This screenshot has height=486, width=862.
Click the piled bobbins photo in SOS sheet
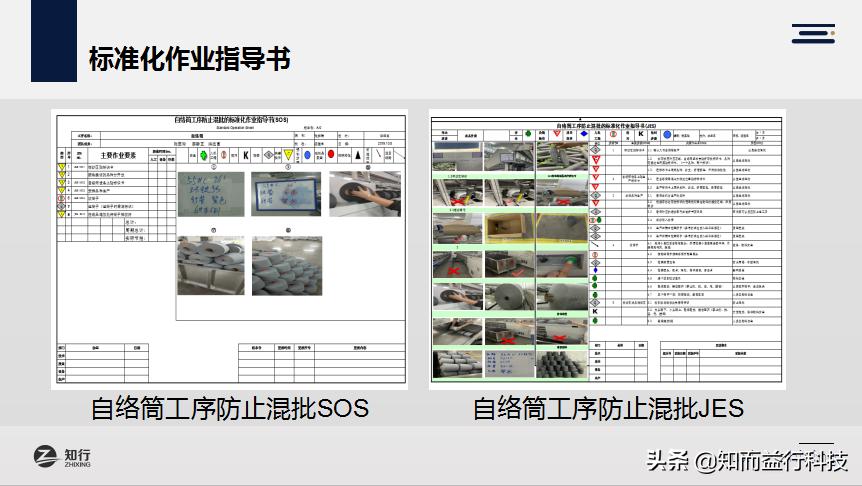coord(287,266)
